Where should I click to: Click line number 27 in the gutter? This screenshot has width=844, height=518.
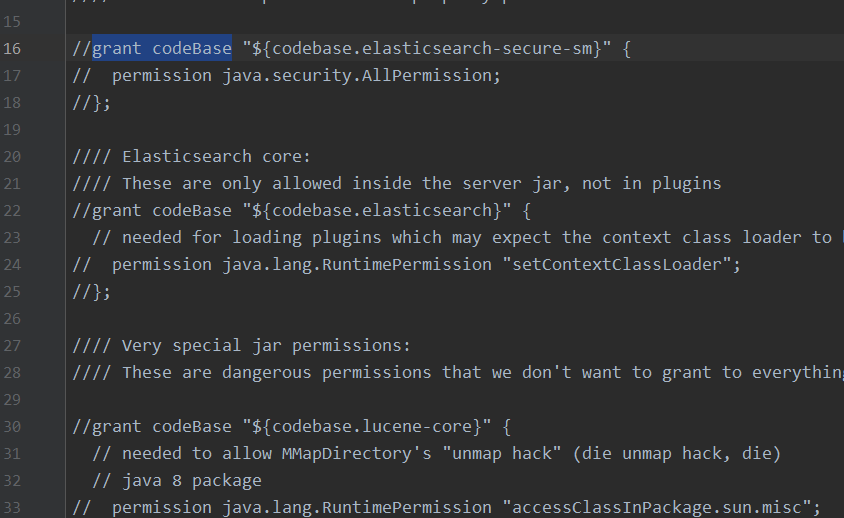tap(12, 346)
